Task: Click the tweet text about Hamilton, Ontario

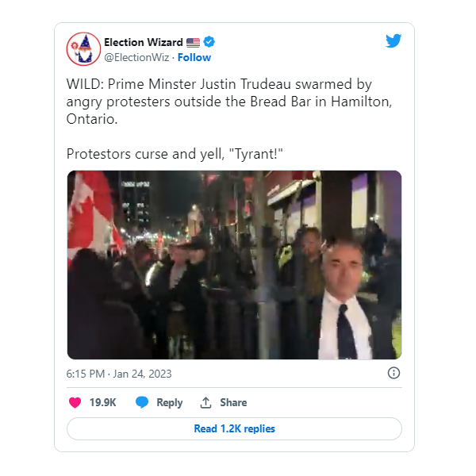Action: click(229, 102)
